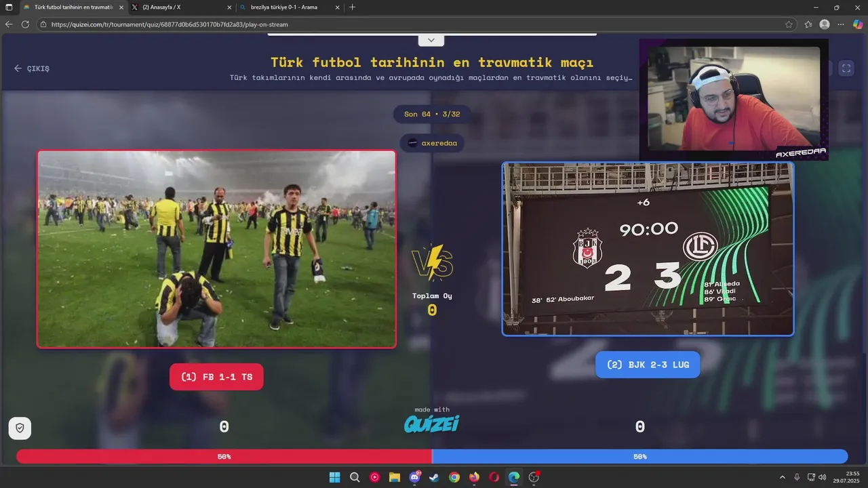868x488 pixels.
Task: Open Google Chrome from taskbar
Action: (x=454, y=477)
